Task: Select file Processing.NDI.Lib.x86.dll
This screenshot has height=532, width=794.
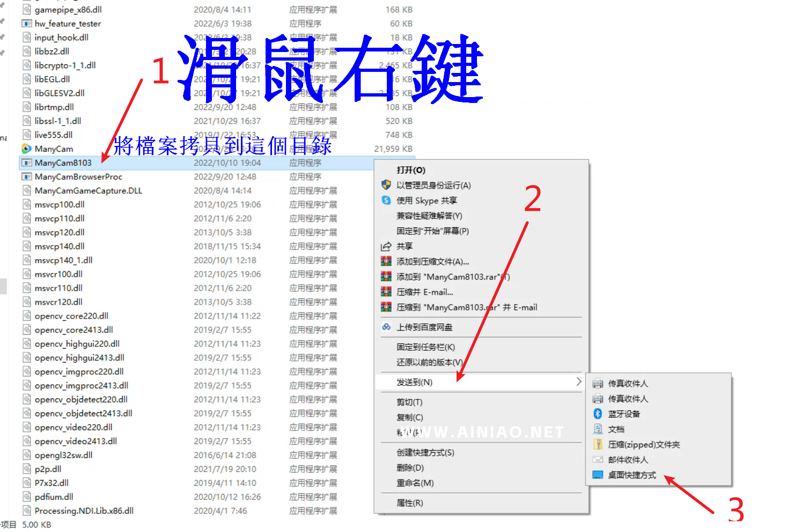Action: [x=84, y=511]
